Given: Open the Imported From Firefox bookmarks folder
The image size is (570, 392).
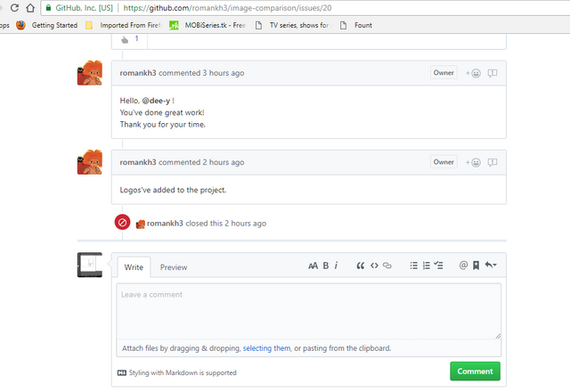Looking at the screenshot, I should point(124,25).
